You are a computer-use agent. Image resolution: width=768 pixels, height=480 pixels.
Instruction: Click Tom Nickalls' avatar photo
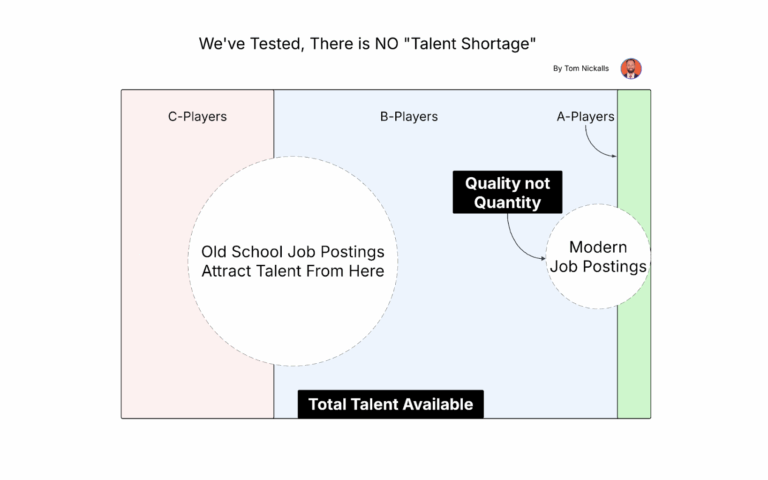click(x=631, y=68)
